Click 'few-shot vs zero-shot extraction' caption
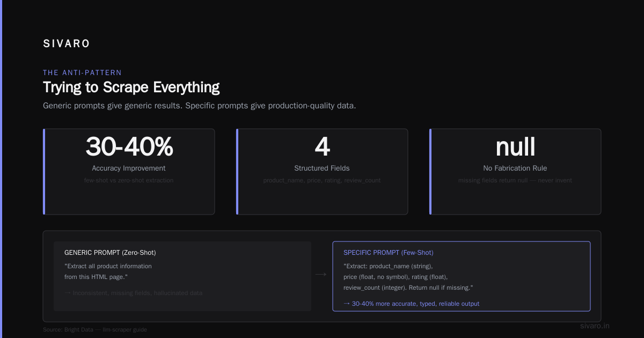The image size is (644, 338). (x=129, y=180)
